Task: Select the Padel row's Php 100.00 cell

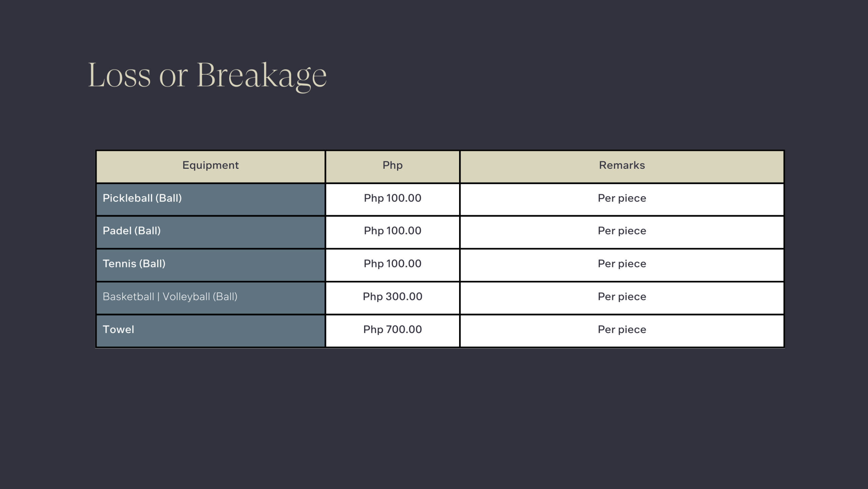Action: click(392, 231)
